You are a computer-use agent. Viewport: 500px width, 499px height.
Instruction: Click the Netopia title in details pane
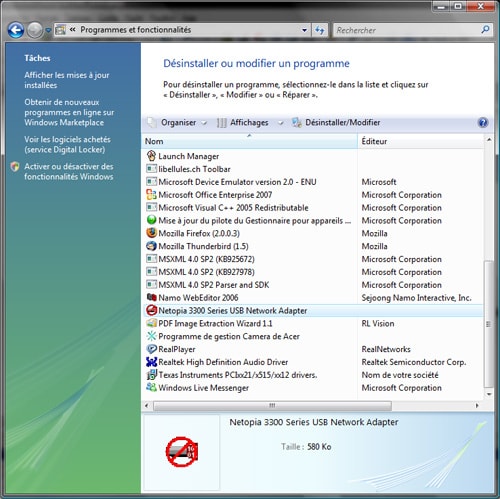314,422
